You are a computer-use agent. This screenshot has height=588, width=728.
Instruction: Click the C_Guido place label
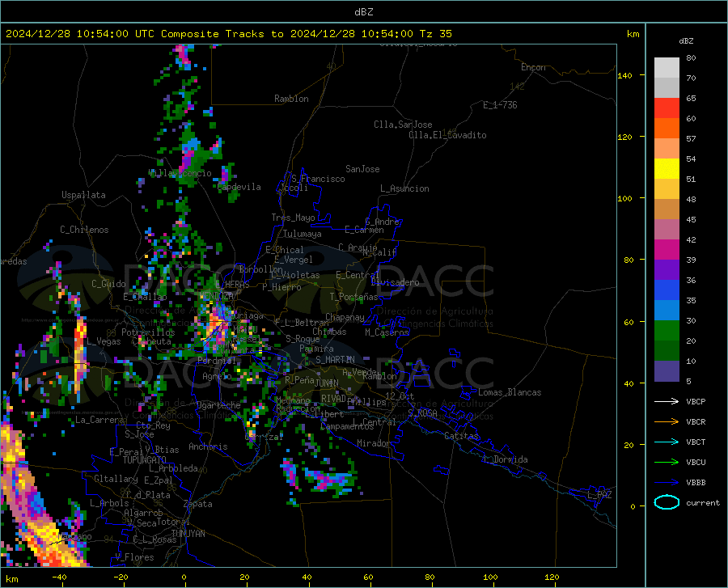108,284
